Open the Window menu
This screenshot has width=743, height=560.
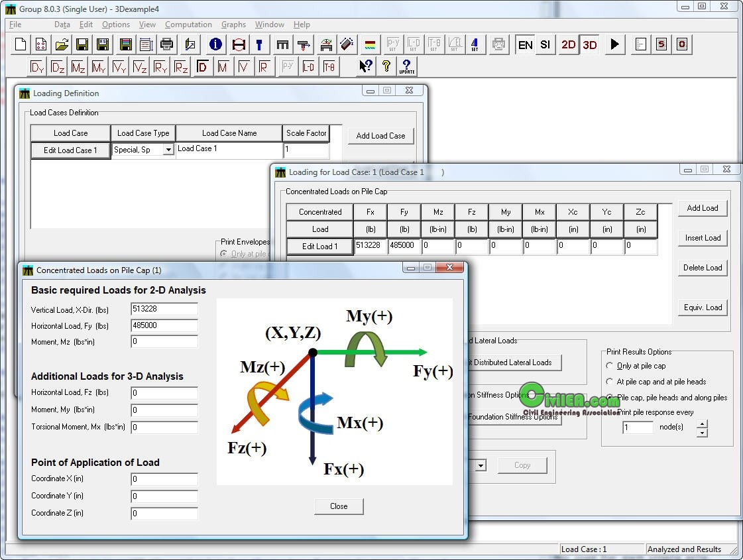coord(270,24)
